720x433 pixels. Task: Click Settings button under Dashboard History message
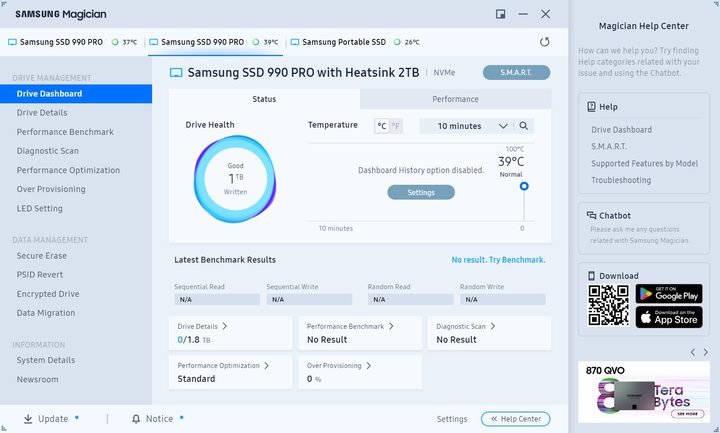click(x=421, y=192)
